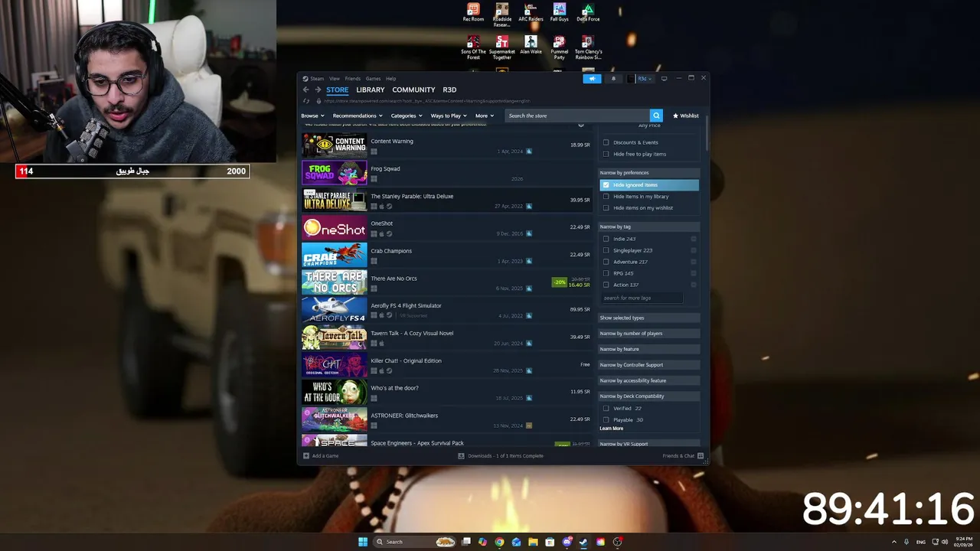Viewport: 980px width, 551px height.
Task: Click the search for more tags field
Action: click(x=642, y=298)
